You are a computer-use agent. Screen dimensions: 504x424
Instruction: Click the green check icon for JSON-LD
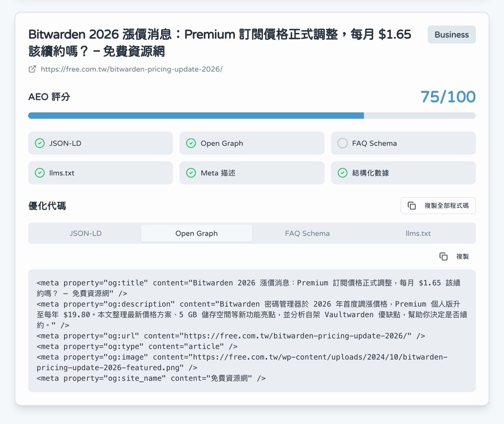[40, 143]
